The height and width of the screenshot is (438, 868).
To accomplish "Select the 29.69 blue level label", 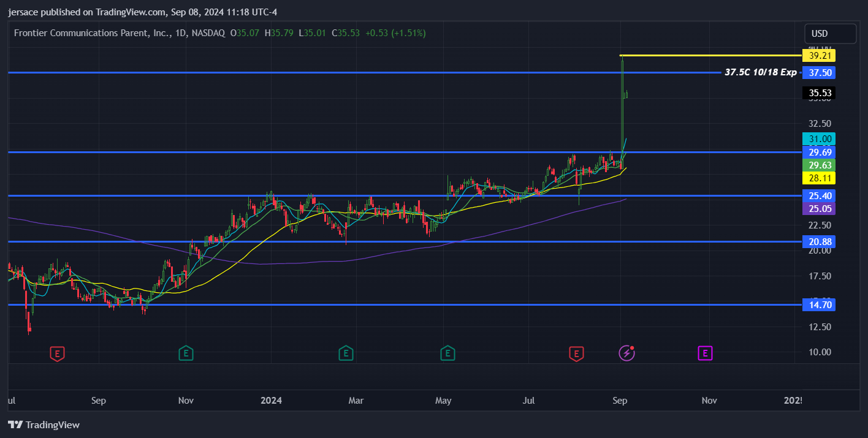I will [x=819, y=152].
